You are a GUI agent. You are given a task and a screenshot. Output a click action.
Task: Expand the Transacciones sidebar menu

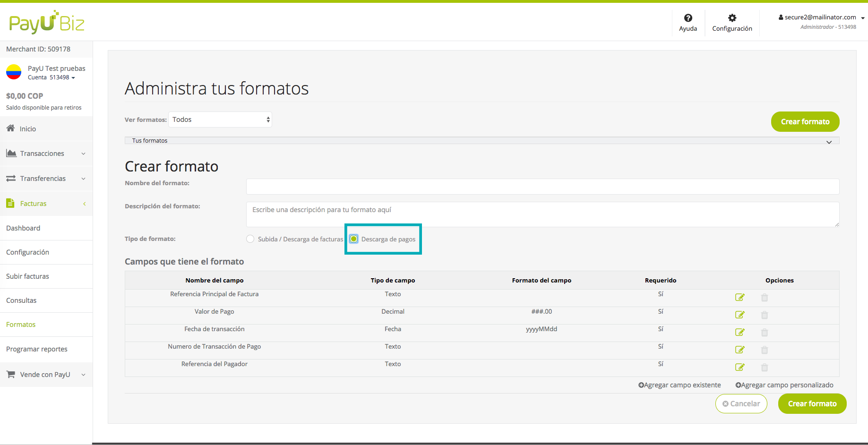tap(46, 154)
